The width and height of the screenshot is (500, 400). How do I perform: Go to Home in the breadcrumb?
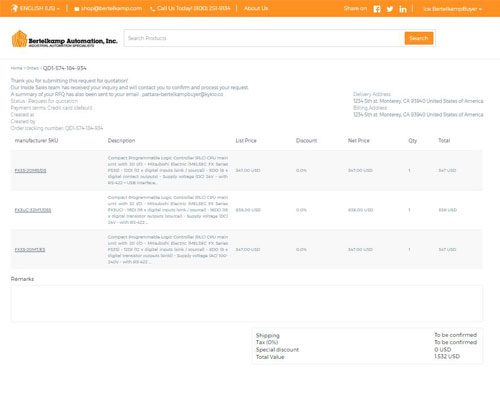click(x=16, y=68)
